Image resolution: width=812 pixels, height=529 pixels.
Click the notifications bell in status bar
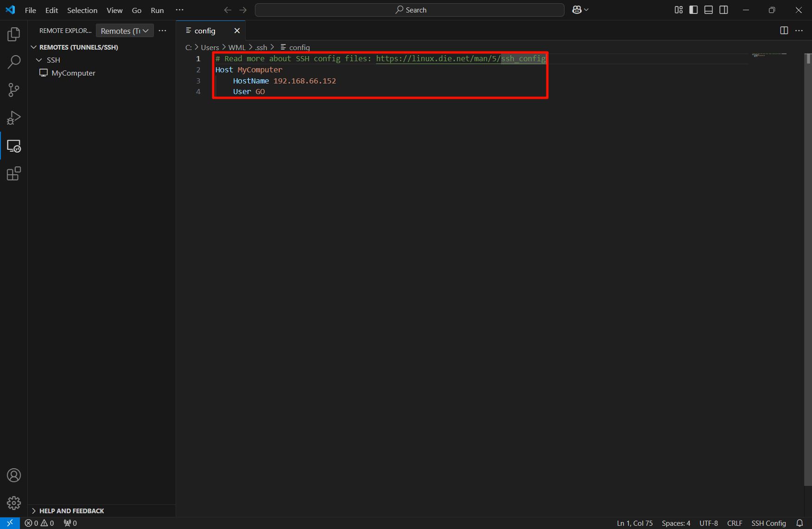[799, 523]
